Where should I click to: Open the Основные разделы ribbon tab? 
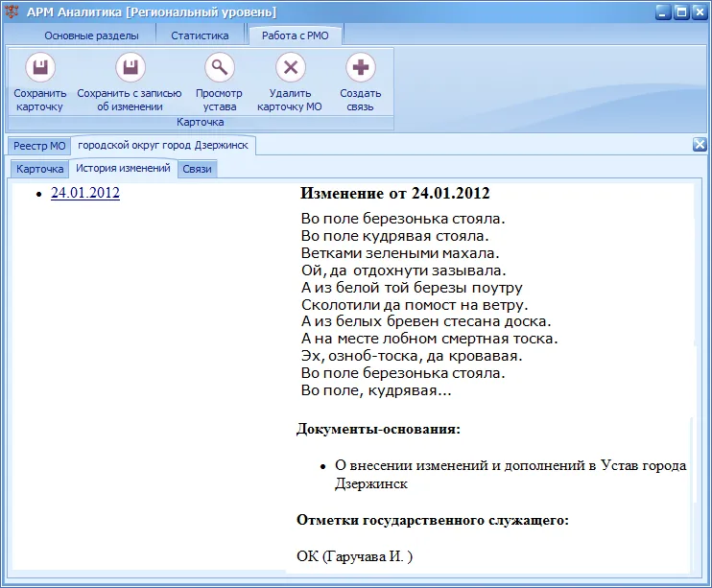tap(91, 35)
